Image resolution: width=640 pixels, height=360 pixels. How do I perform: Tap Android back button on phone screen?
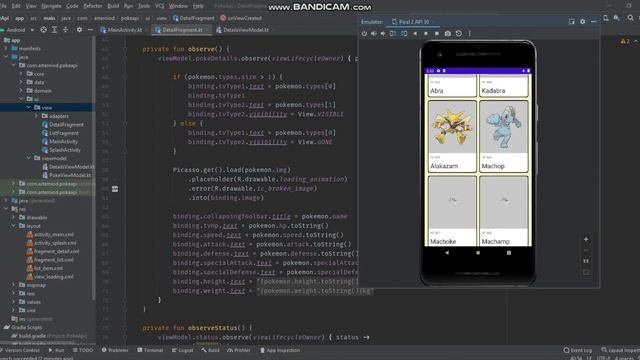(447, 253)
